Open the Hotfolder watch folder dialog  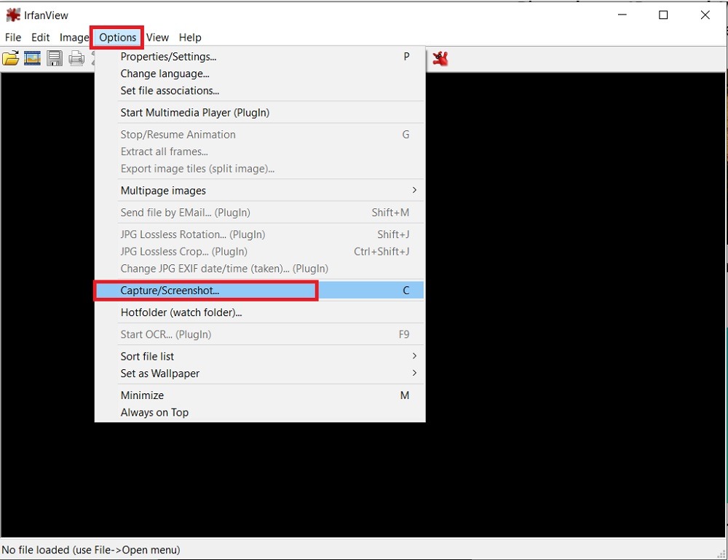tap(181, 312)
